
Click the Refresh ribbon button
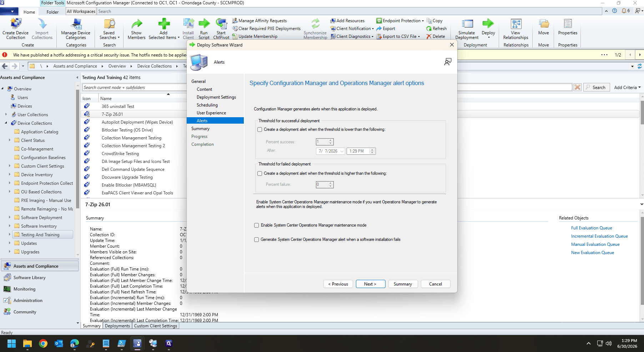click(436, 29)
